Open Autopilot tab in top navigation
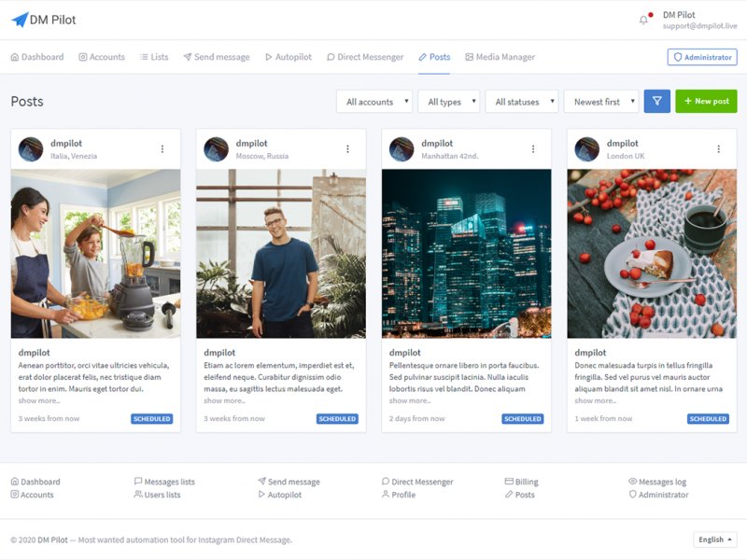The image size is (747, 560). [x=289, y=57]
